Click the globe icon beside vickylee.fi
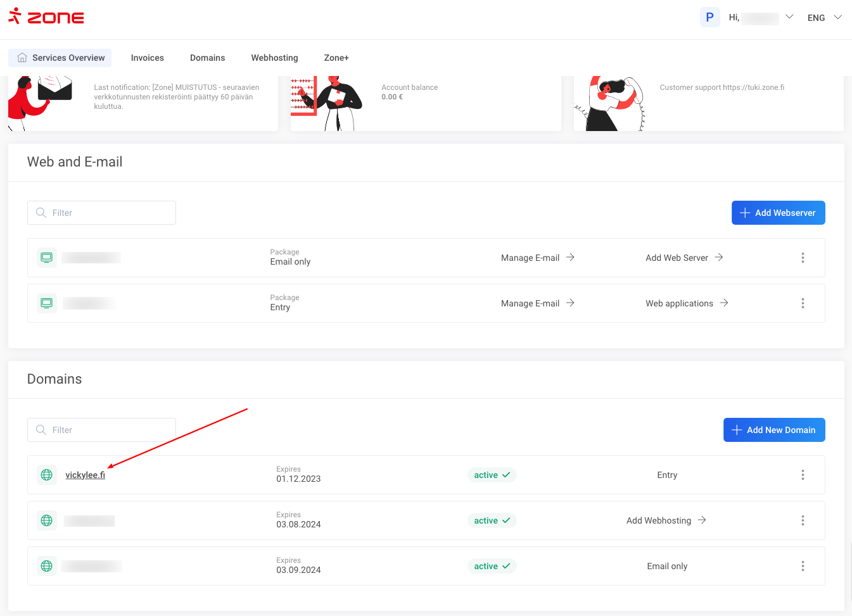 pos(47,475)
